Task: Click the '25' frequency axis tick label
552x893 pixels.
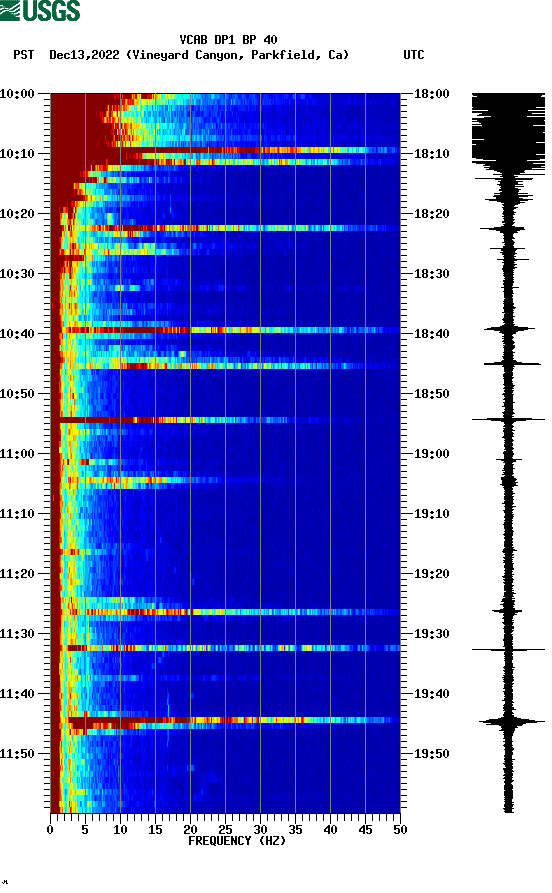Action: 225,830
